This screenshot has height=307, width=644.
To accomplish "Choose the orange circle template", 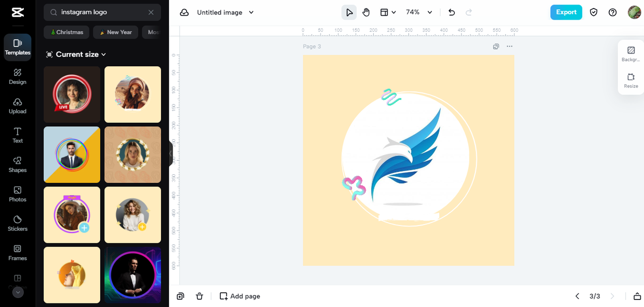I will 72,275.
